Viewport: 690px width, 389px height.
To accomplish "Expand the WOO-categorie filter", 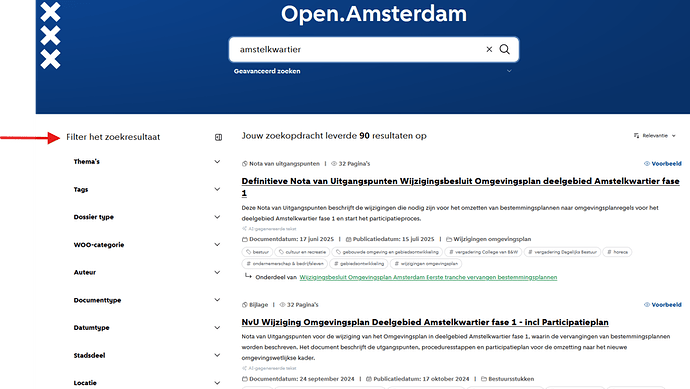I will pos(147,245).
